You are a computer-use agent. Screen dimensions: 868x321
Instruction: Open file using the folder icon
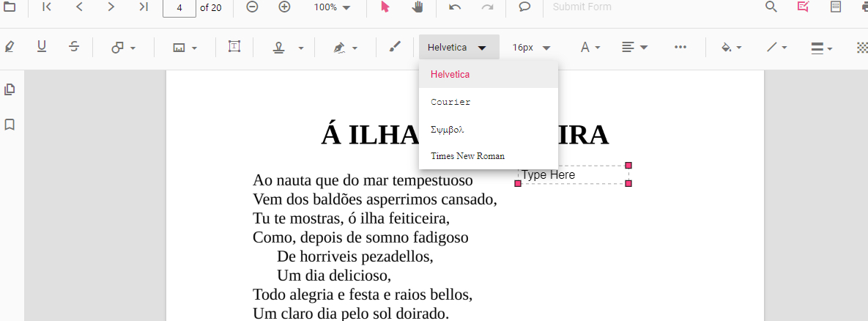10,7
